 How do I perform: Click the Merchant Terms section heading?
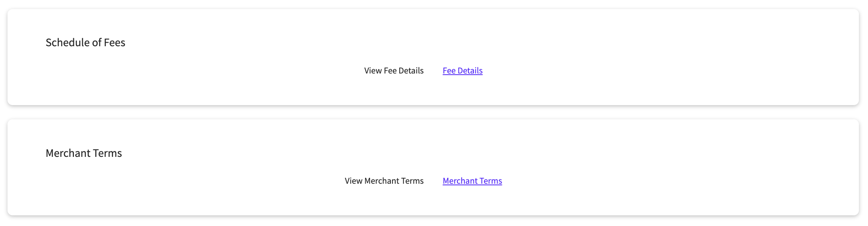coord(84,153)
